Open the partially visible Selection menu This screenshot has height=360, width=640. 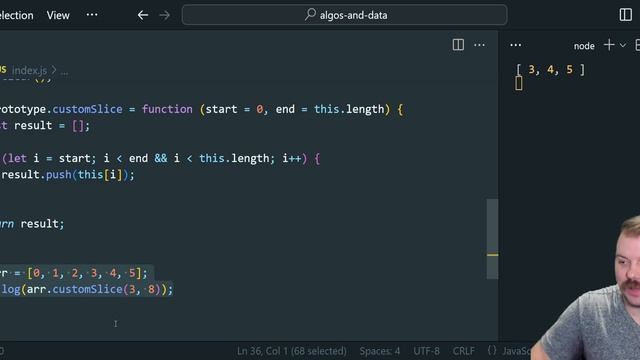click(x=16, y=16)
